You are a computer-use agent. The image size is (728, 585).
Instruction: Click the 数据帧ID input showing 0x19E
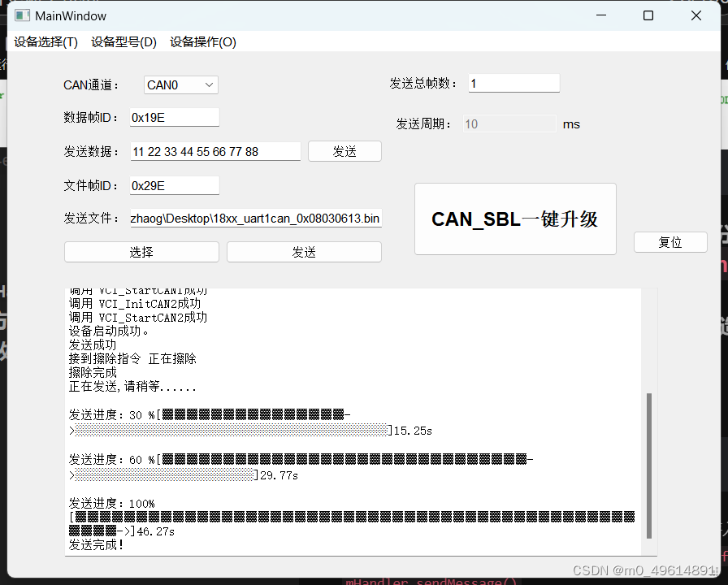[173, 117]
